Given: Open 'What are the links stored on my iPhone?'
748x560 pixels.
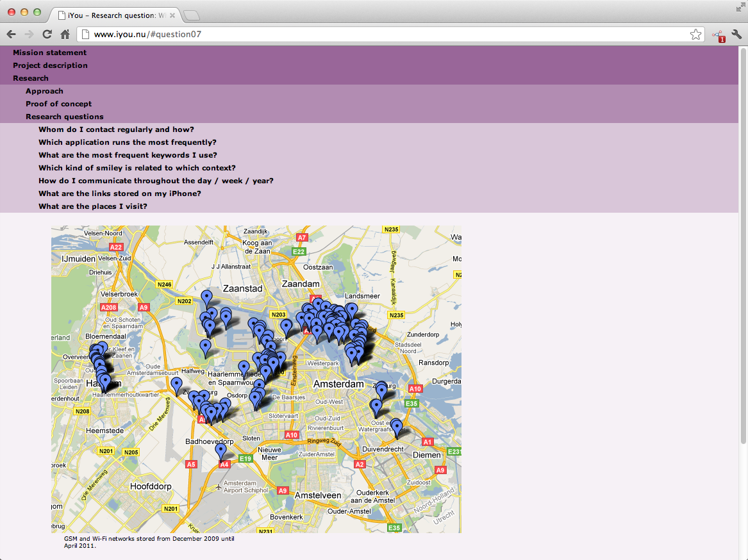Looking at the screenshot, I should [120, 194].
